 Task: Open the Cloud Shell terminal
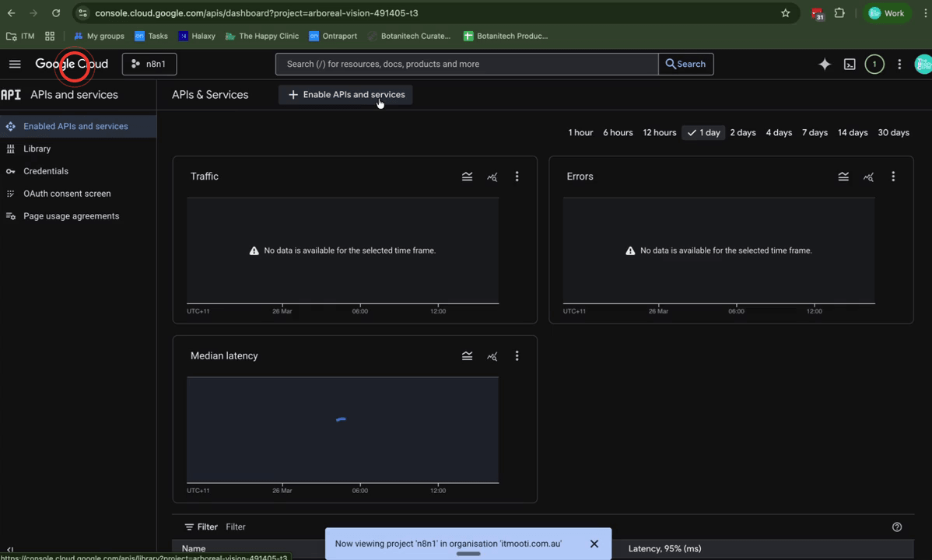click(850, 64)
